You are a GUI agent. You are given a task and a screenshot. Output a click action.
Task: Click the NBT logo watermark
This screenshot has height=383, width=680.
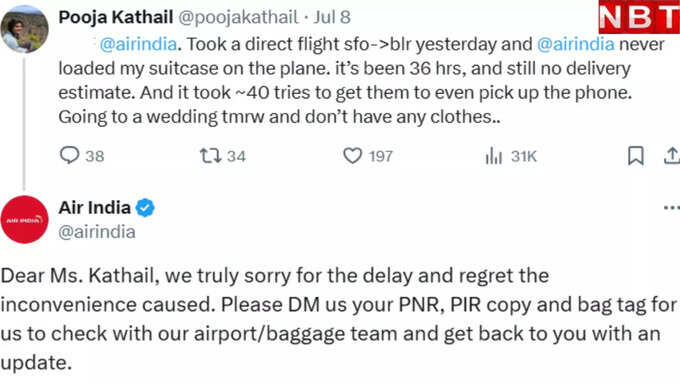(x=639, y=17)
